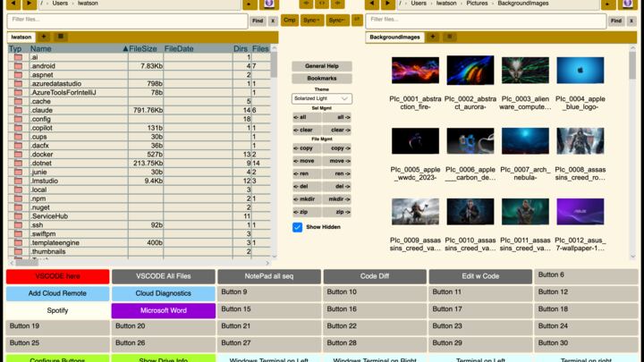
Task: Click the NotePad all seq button
Action: point(269,276)
